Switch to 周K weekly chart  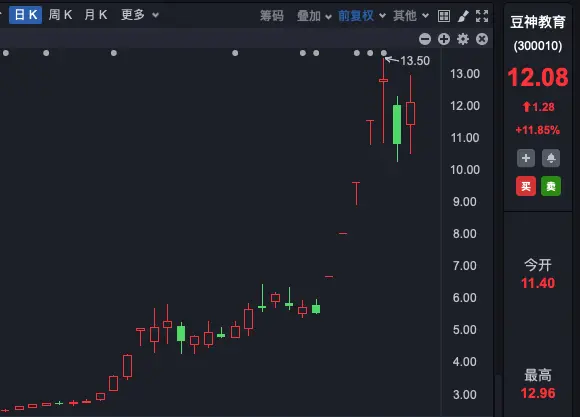click(60, 15)
